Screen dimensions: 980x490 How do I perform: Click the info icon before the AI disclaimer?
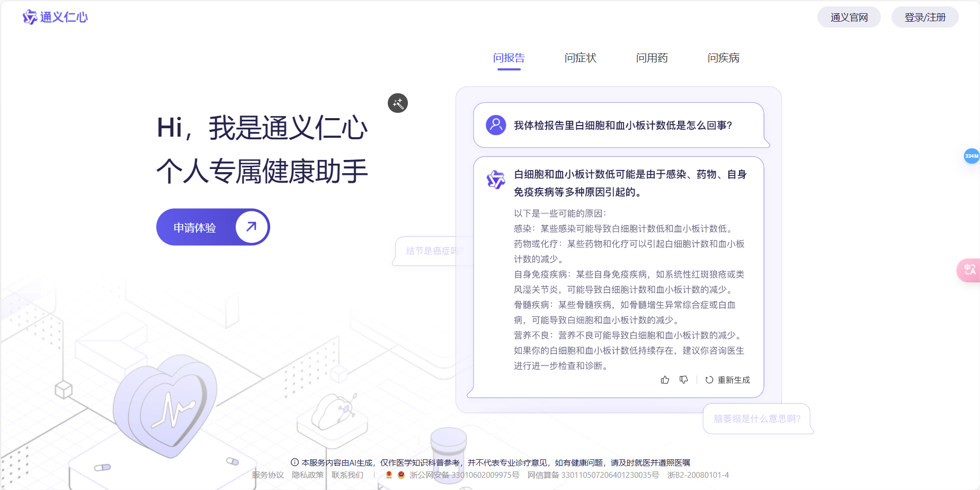[x=295, y=462]
